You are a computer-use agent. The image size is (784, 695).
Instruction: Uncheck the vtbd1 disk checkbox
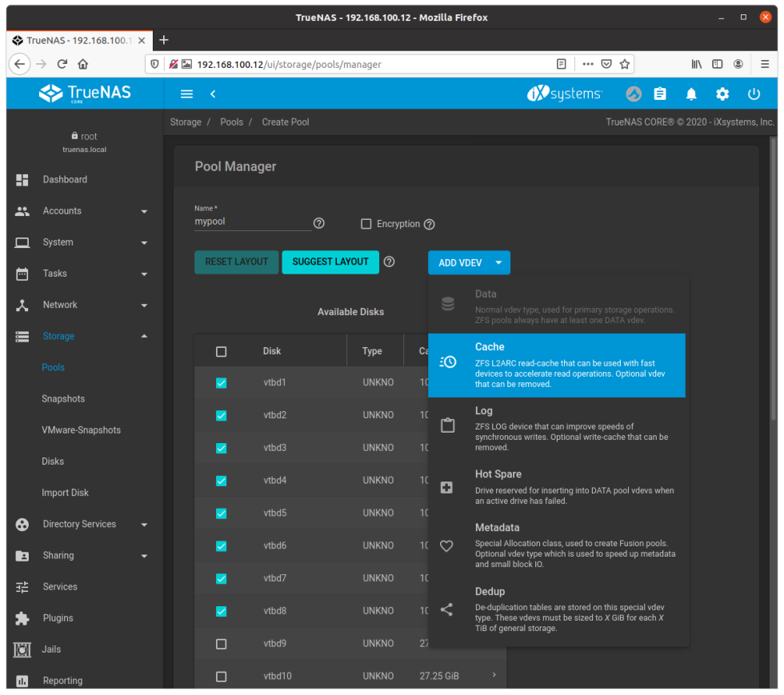(x=221, y=382)
